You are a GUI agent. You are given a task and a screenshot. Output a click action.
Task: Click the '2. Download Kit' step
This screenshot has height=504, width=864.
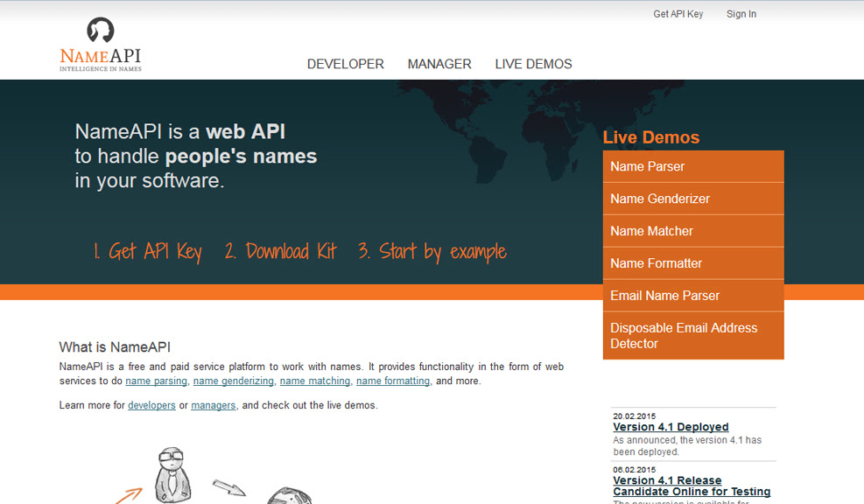(x=280, y=251)
